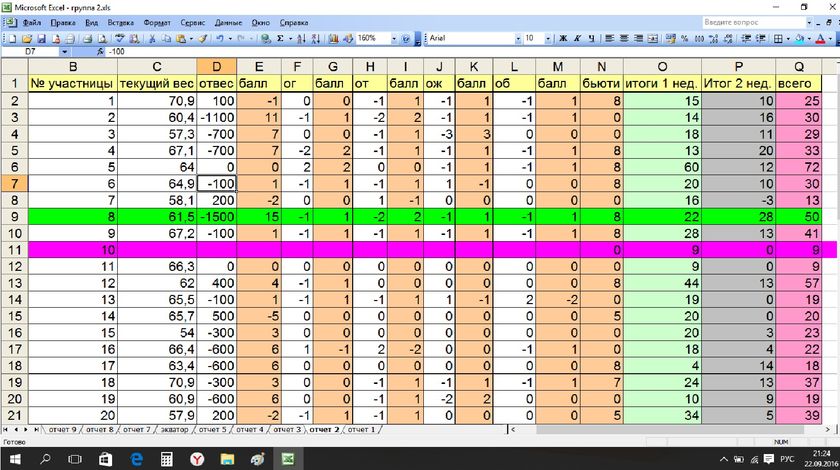Merge and center selected cells
840x470 pixels.
(x=653, y=39)
